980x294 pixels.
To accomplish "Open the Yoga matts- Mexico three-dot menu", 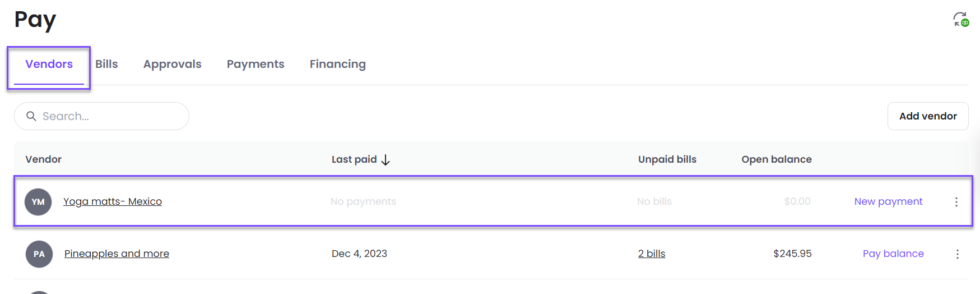I will tap(956, 202).
